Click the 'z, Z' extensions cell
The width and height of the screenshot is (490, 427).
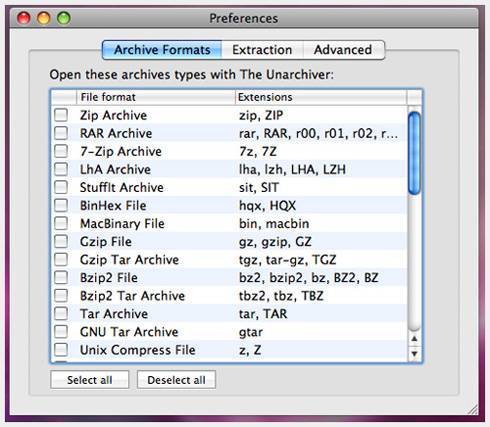tap(250, 350)
